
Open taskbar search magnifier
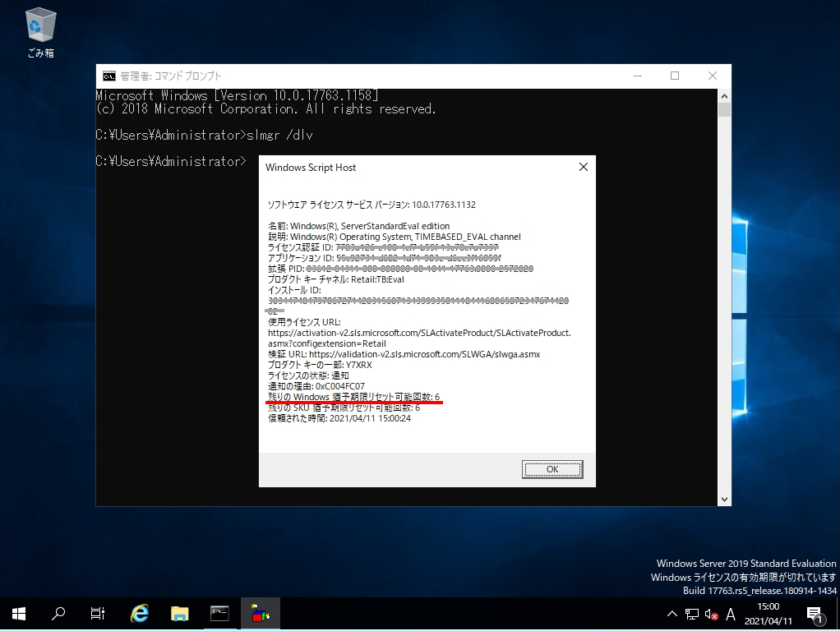point(58,614)
